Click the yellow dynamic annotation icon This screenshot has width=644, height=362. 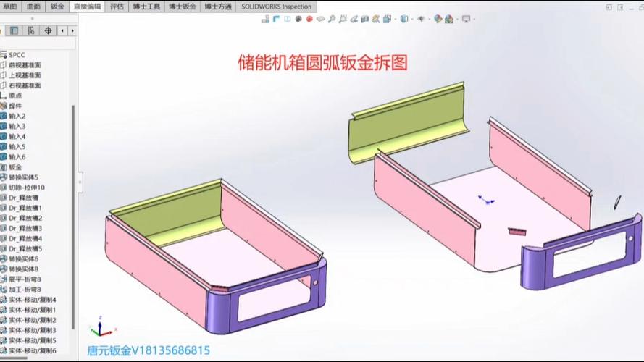376,19
